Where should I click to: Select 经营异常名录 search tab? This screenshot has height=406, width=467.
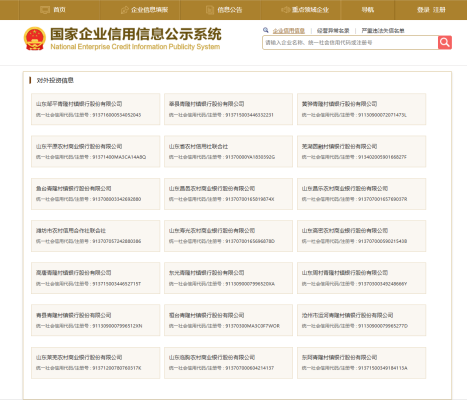click(x=333, y=31)
